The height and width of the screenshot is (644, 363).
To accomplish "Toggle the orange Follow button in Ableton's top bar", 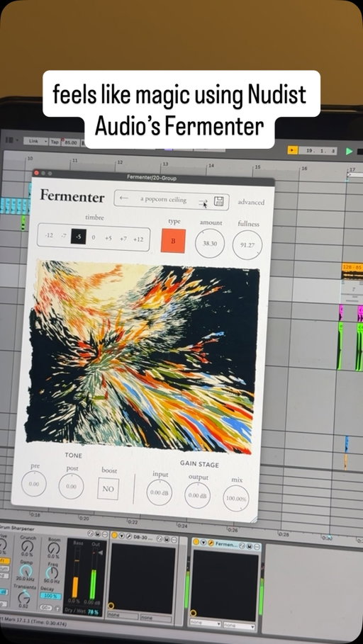I will (x=292, y=150).
